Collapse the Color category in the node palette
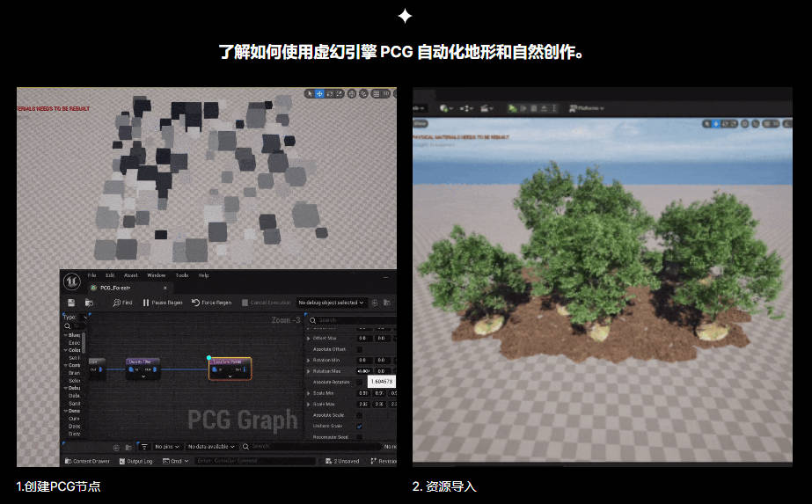 pos(66,350)
